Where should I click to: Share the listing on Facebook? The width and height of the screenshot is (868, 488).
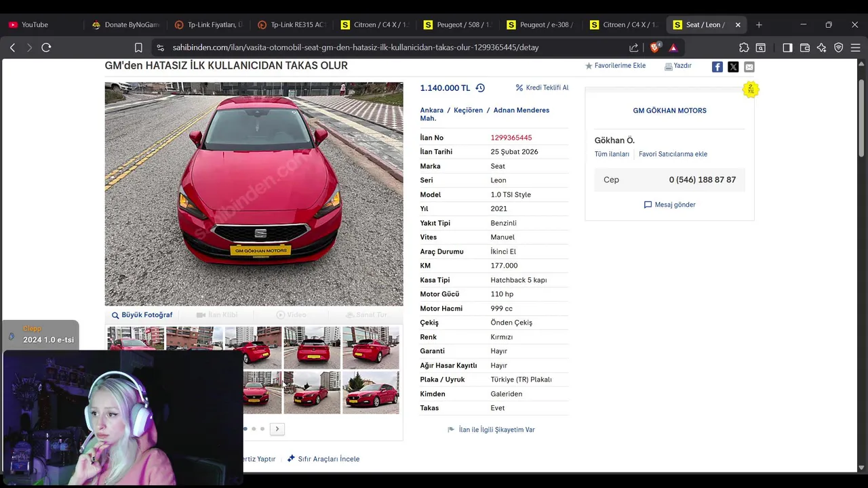pos(717,66)
